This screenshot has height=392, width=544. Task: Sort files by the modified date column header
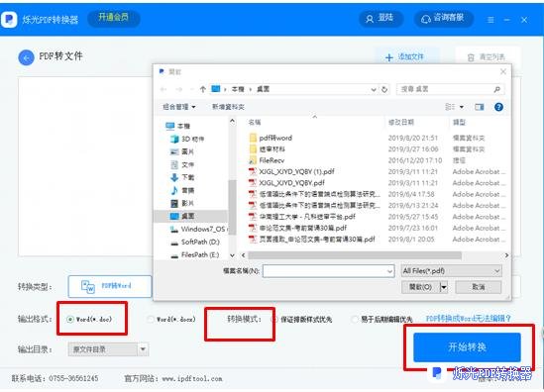pyautogui.click(x=400, y=123)
